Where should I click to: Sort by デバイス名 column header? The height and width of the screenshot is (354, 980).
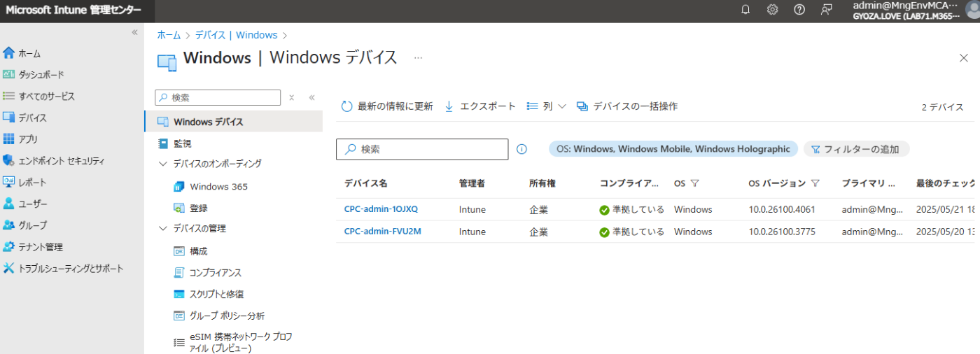[x=366, y=183]
